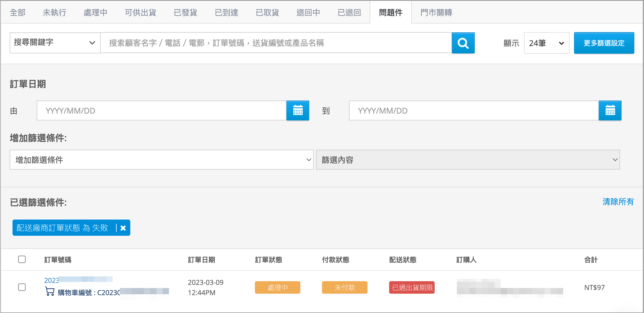The width and height of the screenshot is (644, 313).
Task: Open the 24筆 display count dropdown
Action: click(x=546, y=43)
